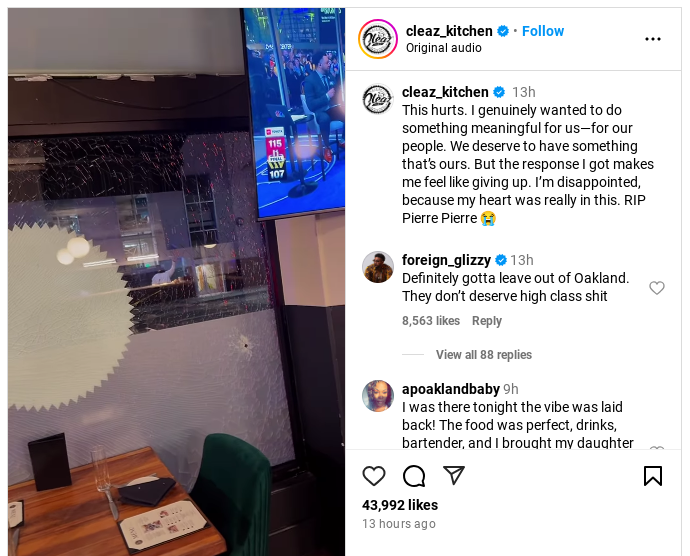Open comments with the speech bubble icon
Viewport: 690px width, 556px height.
pos(414,476)
